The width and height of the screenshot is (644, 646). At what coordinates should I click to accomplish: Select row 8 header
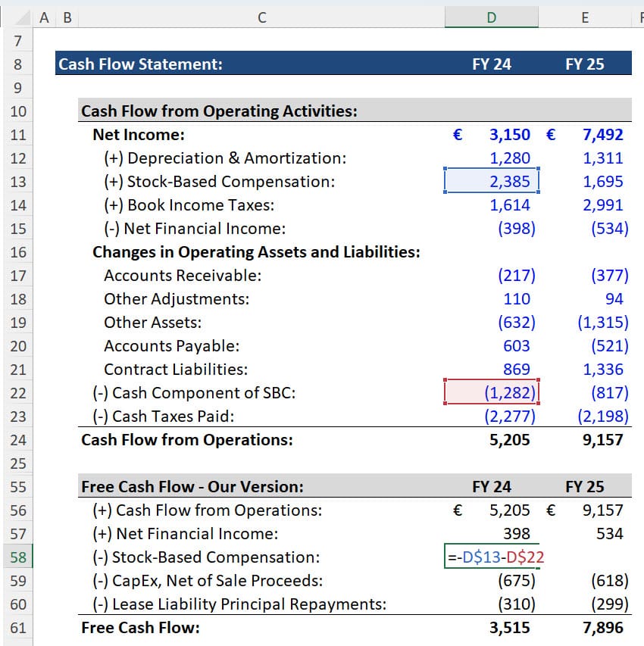[x=18, y=64]
